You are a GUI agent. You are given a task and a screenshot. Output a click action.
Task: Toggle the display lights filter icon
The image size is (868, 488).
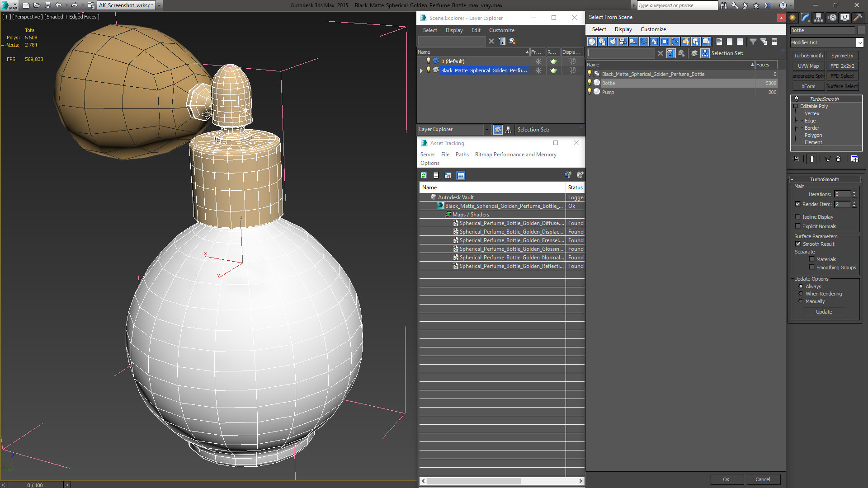(613, 42)
